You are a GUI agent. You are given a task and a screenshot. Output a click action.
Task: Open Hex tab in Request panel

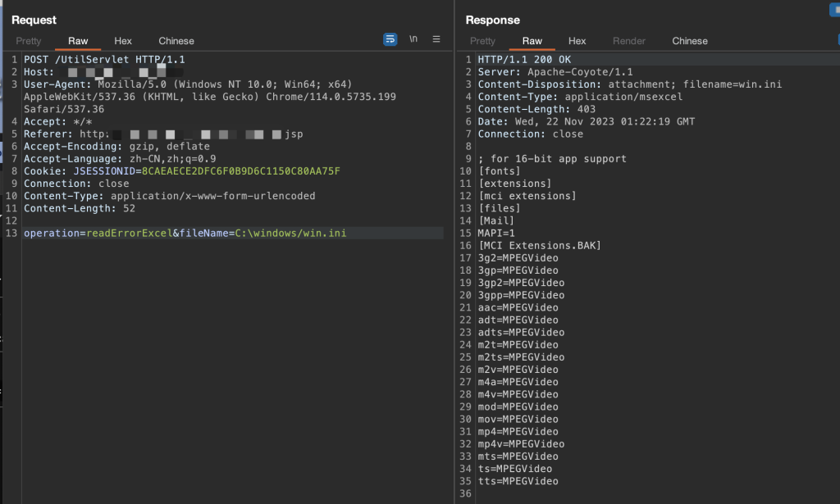click(x=123, y=41)
